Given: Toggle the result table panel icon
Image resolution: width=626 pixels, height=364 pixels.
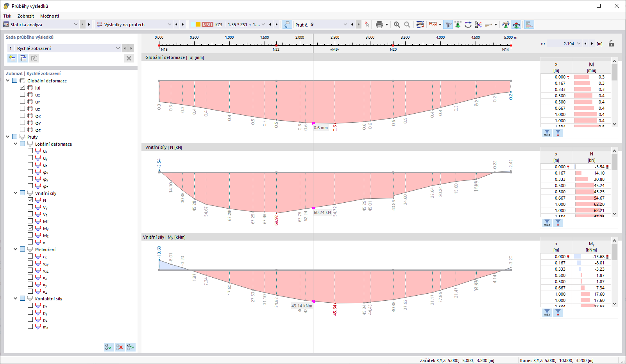Looking at the screenshot, I should point(529,25).
